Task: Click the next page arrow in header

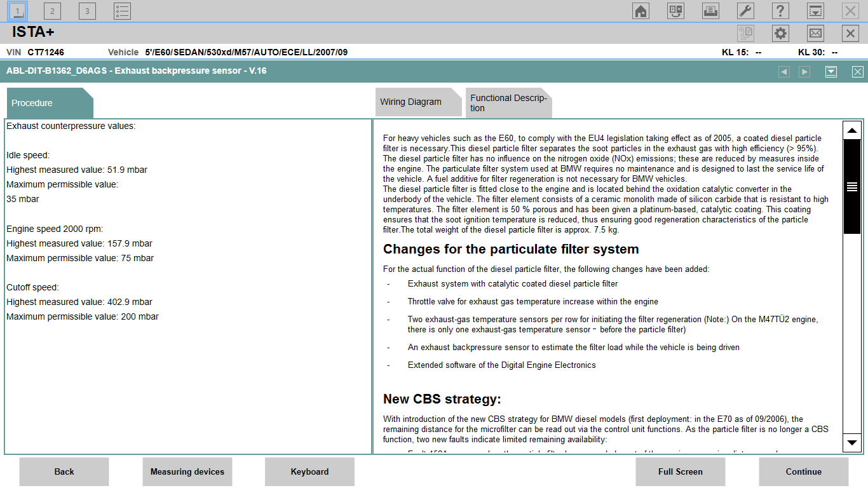Action: (x=804, y=72)
